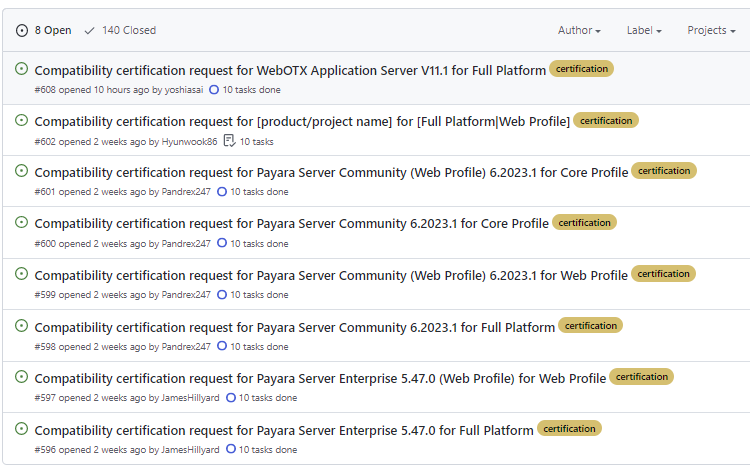Click open-issue icon beside issue #602
This screenshot has width=750, height=473.
(22, 120)
